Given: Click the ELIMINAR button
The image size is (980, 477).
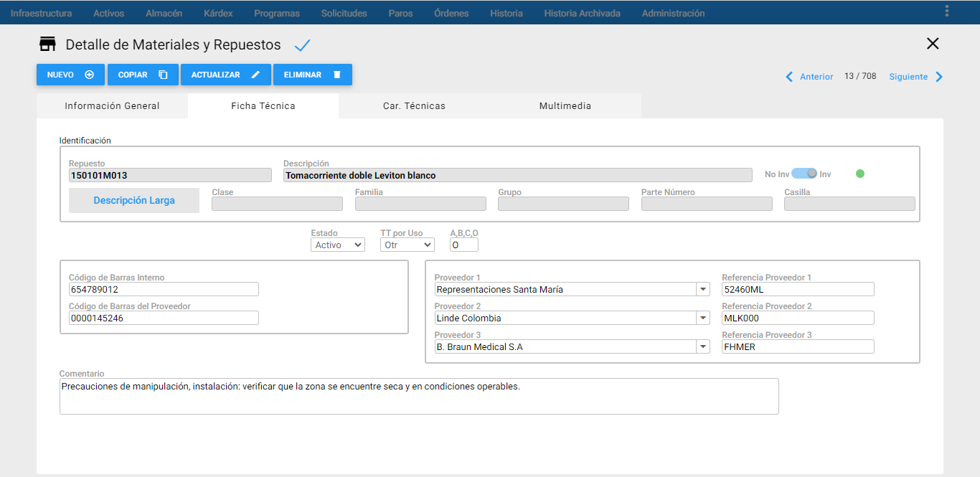Looking at the screenshot, I should [313, 75].
